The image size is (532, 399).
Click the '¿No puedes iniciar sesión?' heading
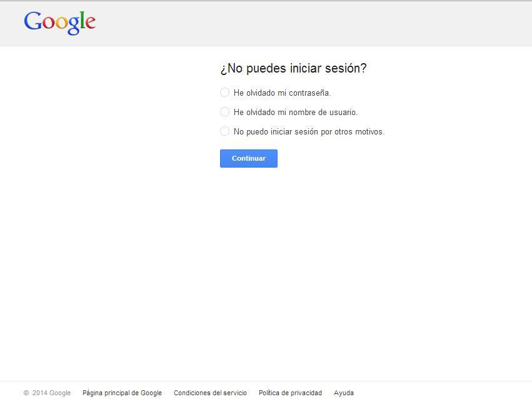[x=293, y=68]
